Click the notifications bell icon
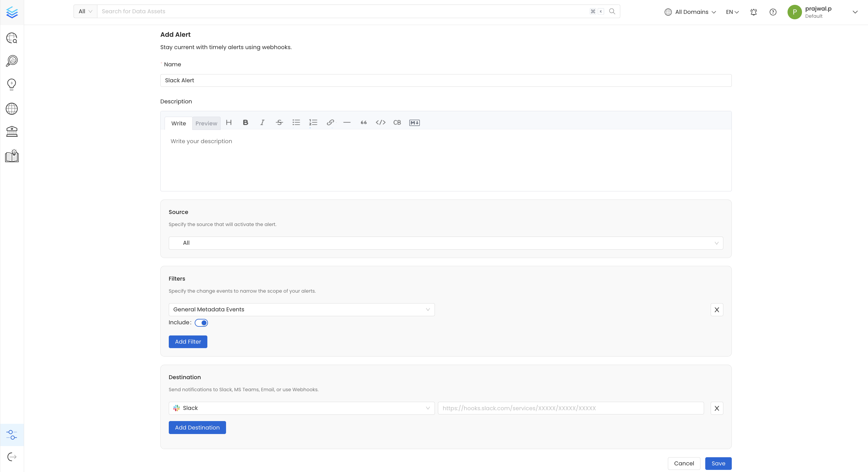The height and width of the screenshot is (472, 868). click(754, 12)
